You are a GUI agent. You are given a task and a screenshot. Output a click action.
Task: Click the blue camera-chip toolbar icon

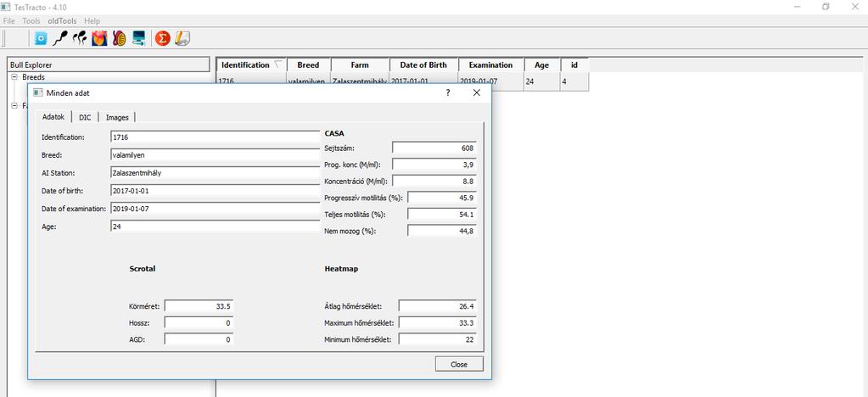pos(41,38)
